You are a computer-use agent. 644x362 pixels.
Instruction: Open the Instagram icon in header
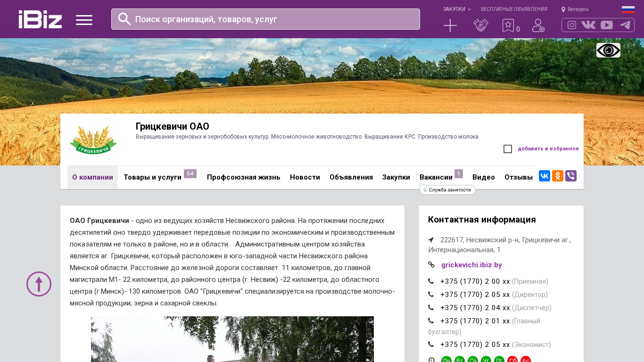coord(572,25)
